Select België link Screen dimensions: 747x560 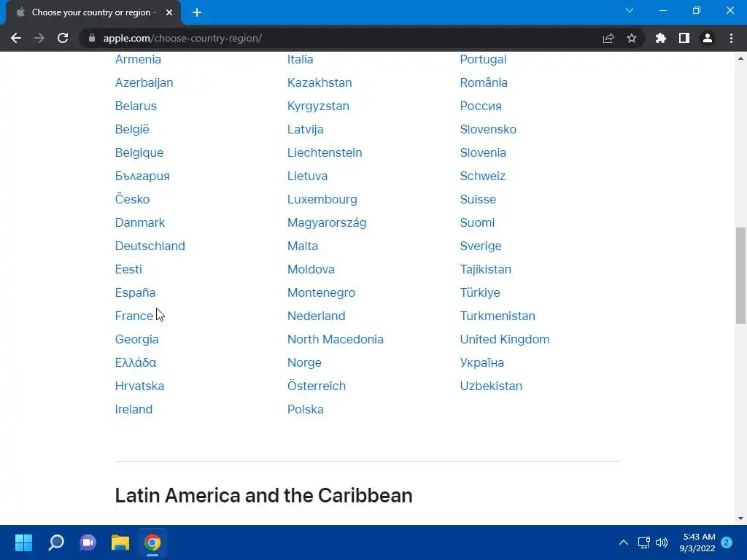click(132, 130)
